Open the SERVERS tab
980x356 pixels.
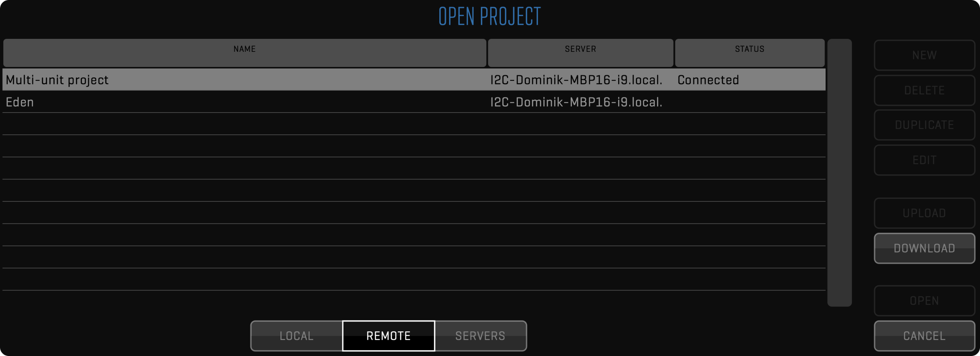480,336
